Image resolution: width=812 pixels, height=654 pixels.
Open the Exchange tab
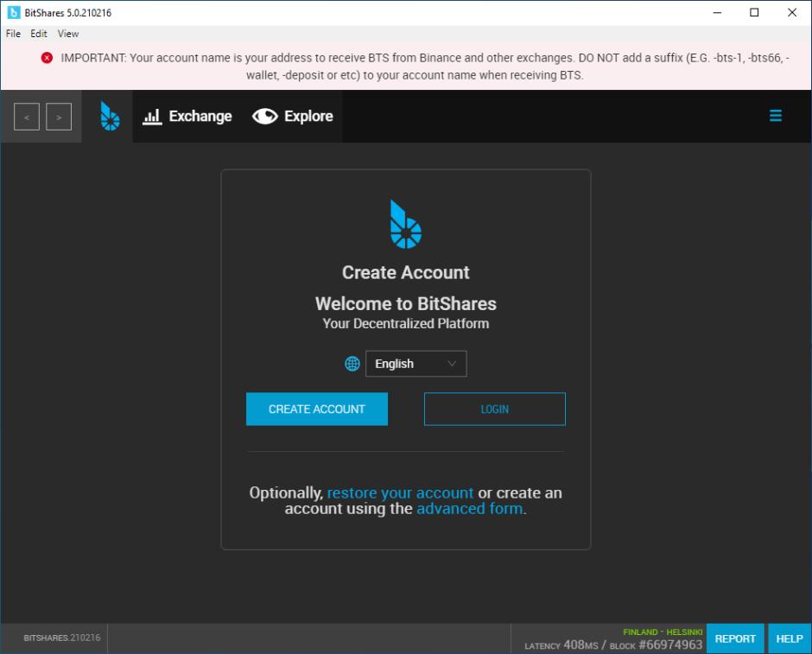tap(187, 116)
